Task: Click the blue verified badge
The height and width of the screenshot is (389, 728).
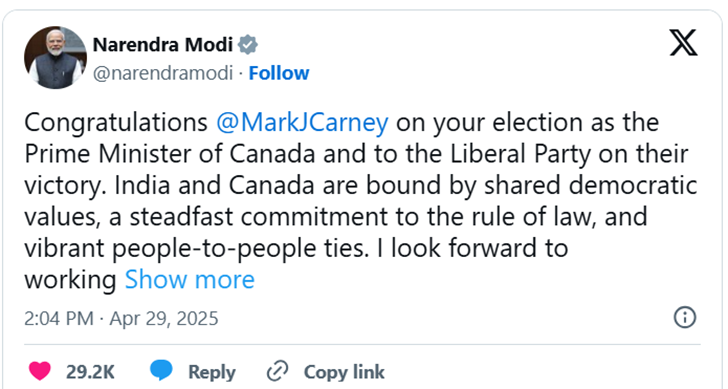Action: click(x=248, y=45)
